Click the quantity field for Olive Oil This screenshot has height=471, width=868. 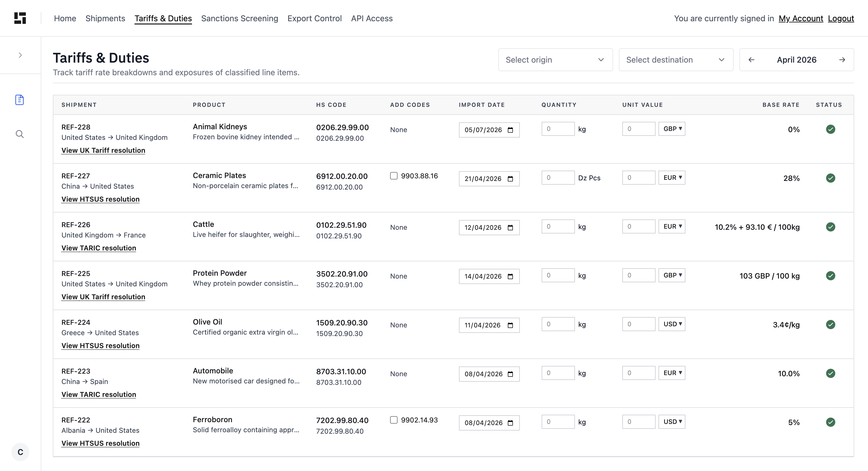pos(558,324)
